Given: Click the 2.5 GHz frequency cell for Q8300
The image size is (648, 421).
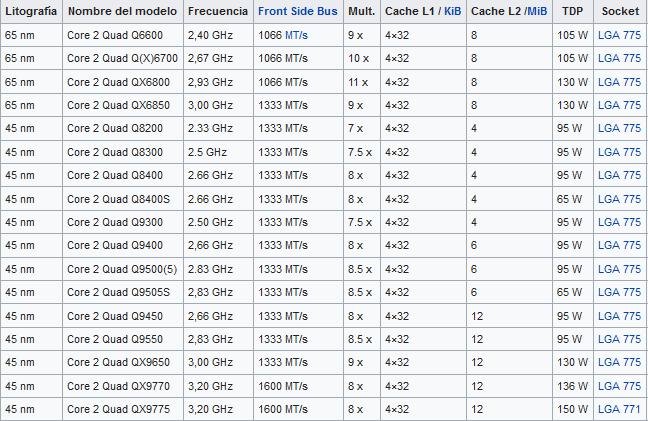Looking at the screenshot, I should 218,152.
